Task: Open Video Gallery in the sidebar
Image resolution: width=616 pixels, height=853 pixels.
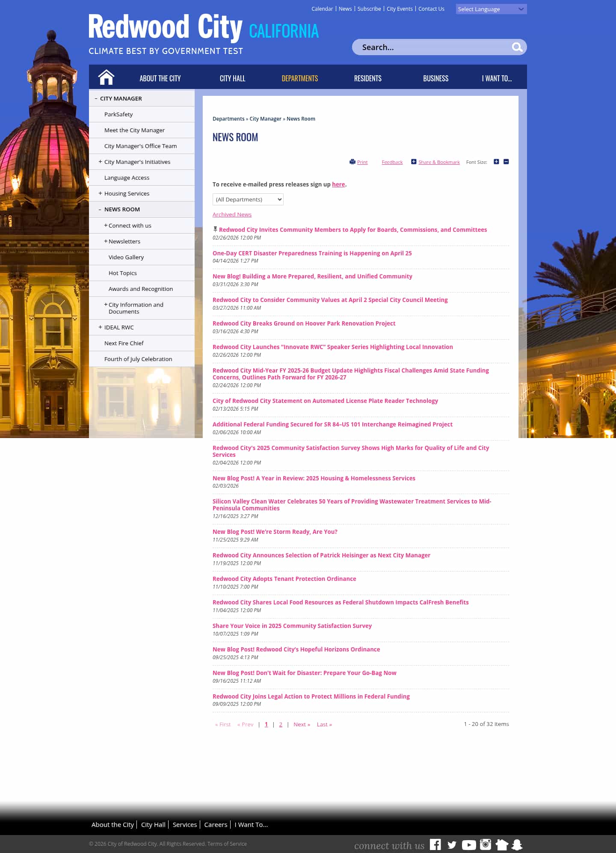Action: (126, 257)
